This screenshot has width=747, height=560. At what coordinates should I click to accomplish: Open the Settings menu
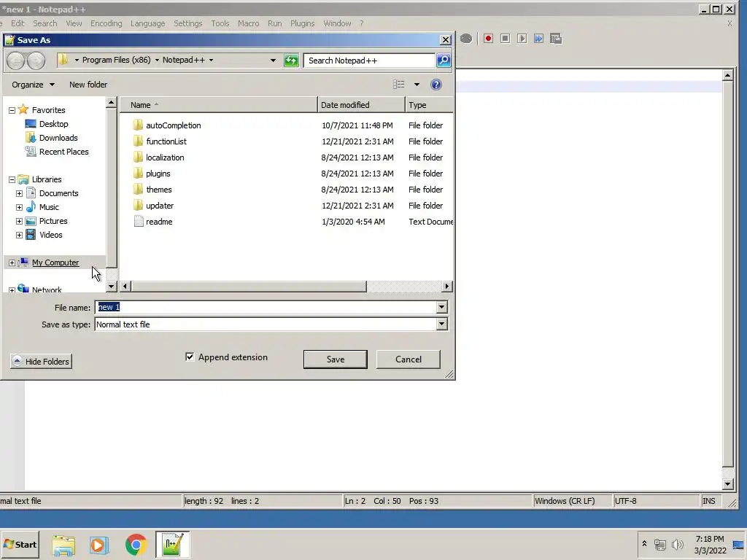point(187,23)
